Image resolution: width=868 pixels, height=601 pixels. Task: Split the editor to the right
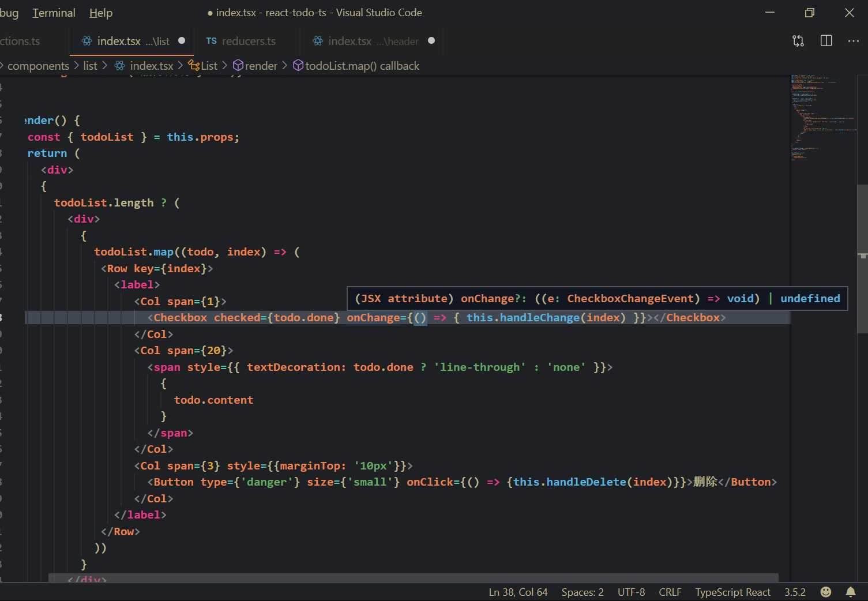pos(826,41)
